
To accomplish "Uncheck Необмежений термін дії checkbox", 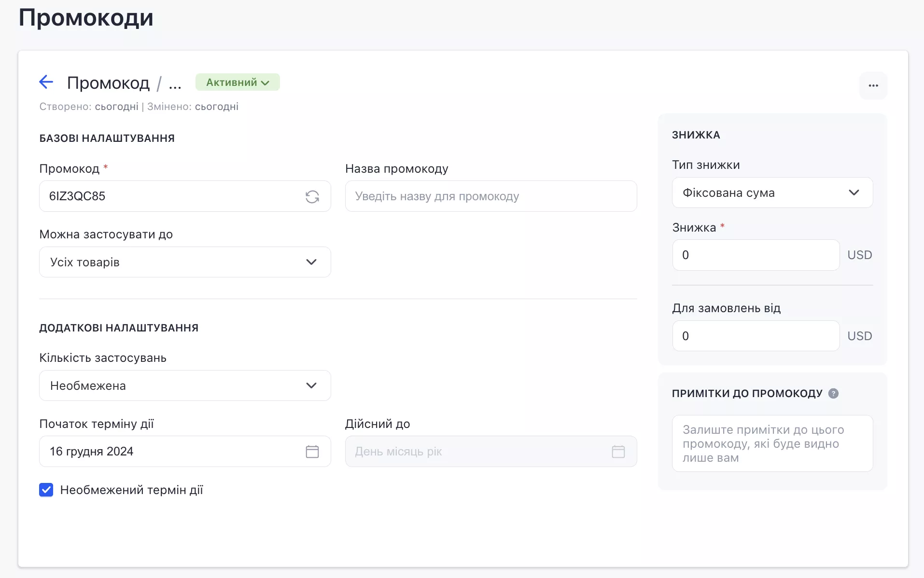I will [x=46, y=490].
